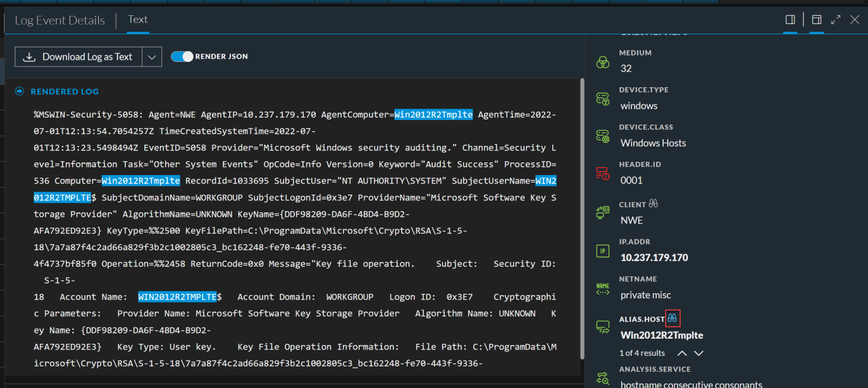Viewport: 868px width, 388px height.
Task: Turn off the Render JSON toggle
Action: 182,57
